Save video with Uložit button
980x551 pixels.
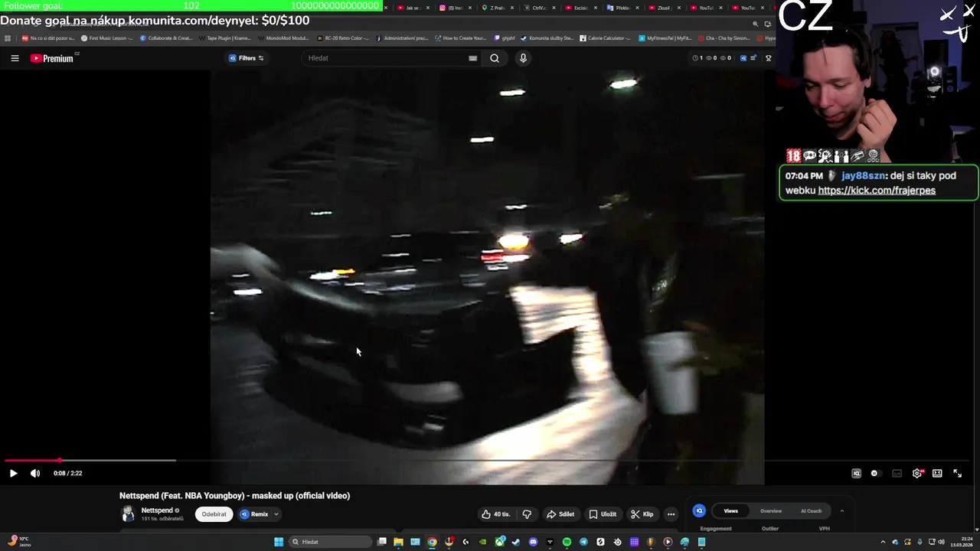(x=603, y=514)
